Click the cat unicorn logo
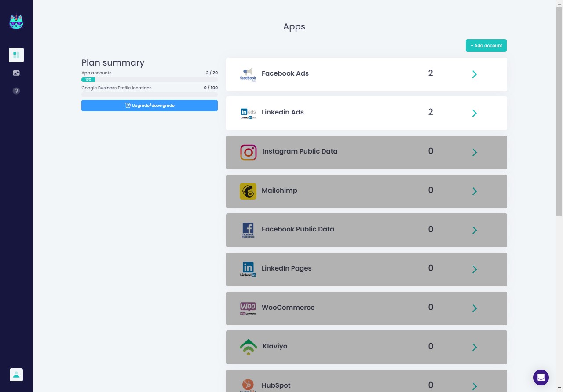 [x=16, y=22]
